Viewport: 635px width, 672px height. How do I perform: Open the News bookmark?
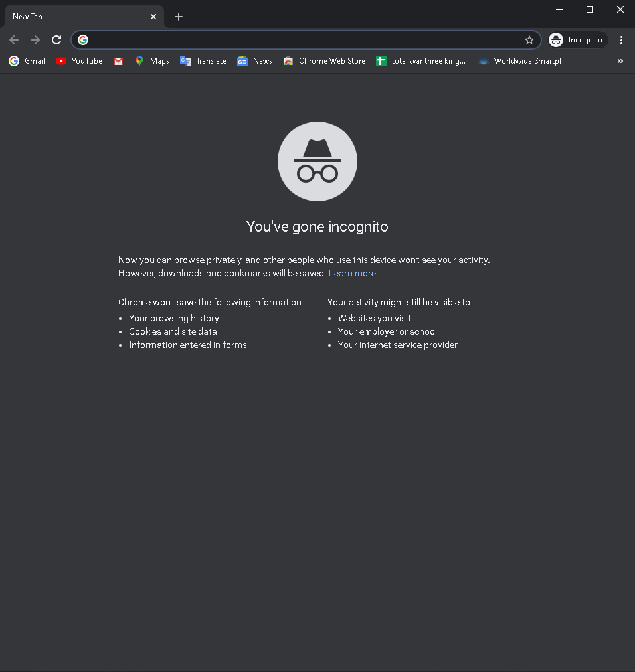(254, 61)
